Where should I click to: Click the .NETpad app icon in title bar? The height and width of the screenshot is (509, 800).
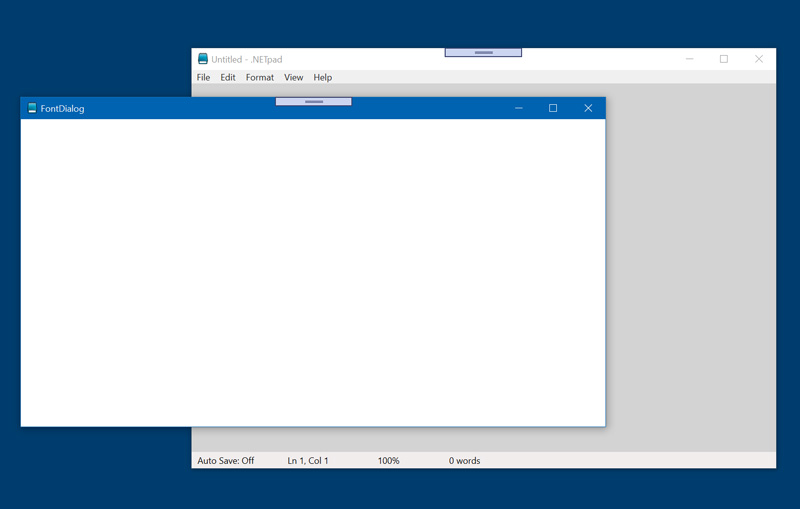203,59
